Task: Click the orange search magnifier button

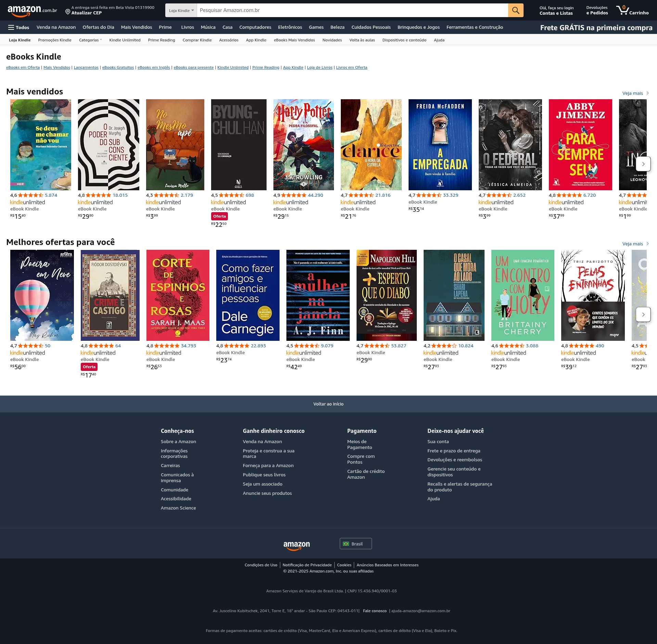Action: coord(516,10)
